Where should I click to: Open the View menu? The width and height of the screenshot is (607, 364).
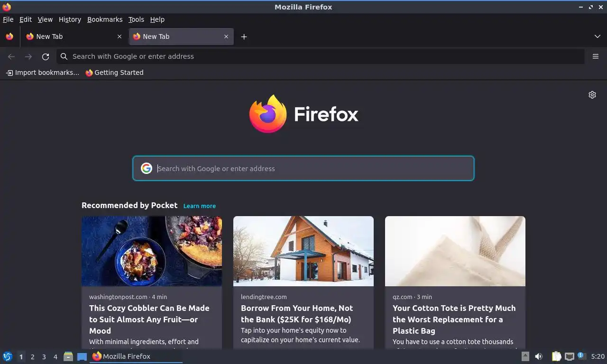point(45,19)
